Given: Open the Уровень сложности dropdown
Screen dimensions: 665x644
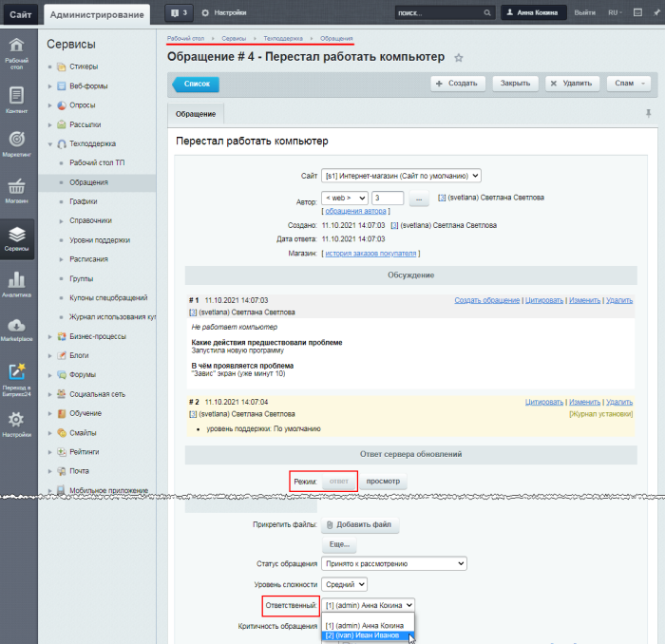Looking at the screenshot, I should 344,584.
